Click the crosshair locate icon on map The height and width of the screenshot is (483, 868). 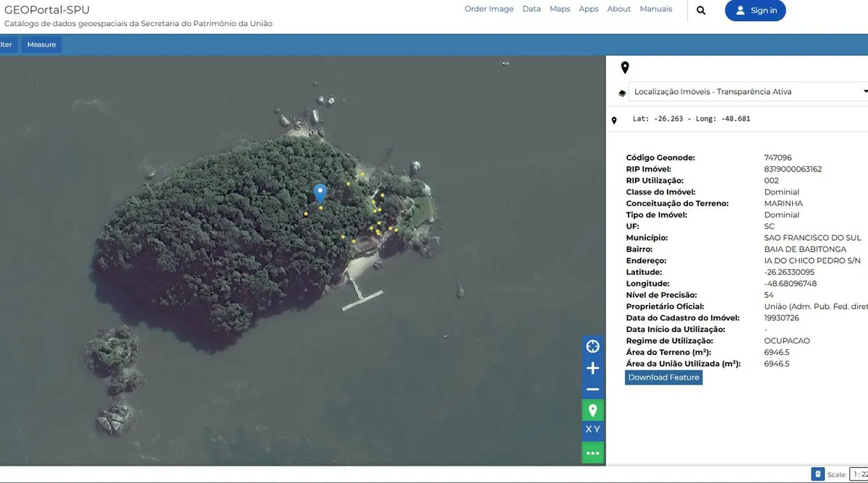(x=592, y=346)
